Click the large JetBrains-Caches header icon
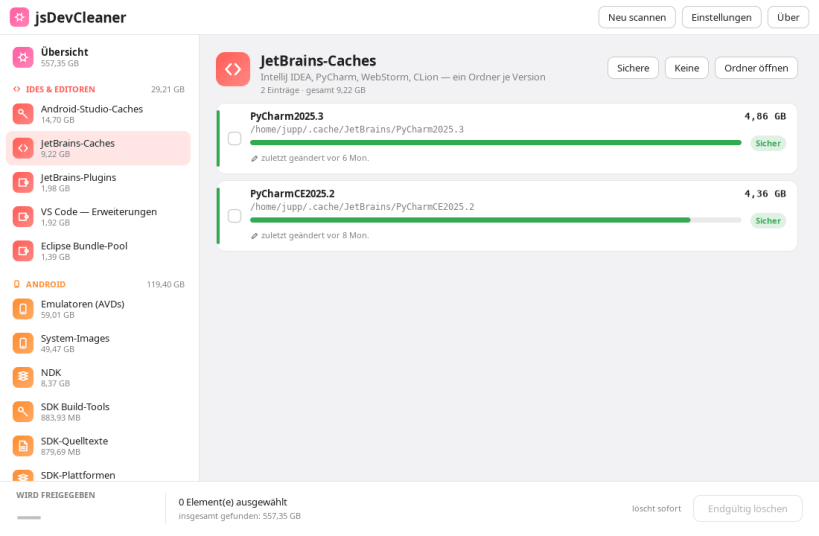Viewport: 819px width, 536px height. tap(233, 69)
